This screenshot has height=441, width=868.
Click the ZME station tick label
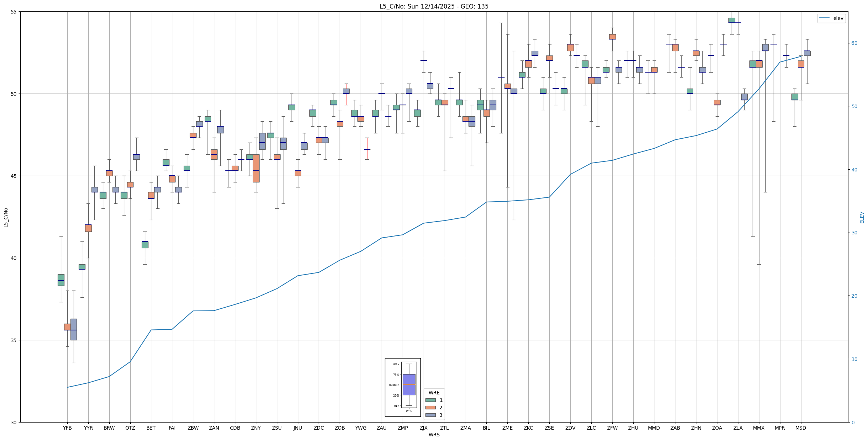coord(507,428)
